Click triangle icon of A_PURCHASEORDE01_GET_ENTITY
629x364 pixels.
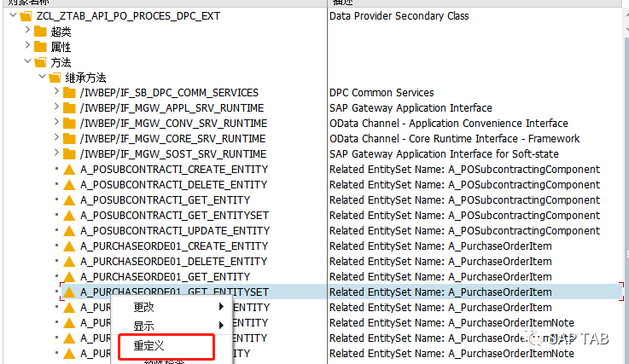tap(69, 277)
